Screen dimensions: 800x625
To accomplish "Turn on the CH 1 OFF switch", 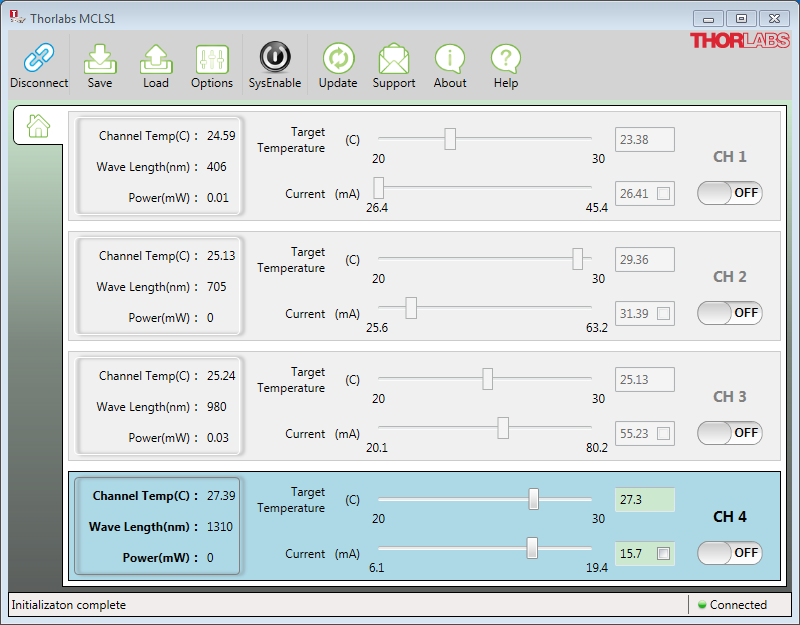I will (730, 193).
